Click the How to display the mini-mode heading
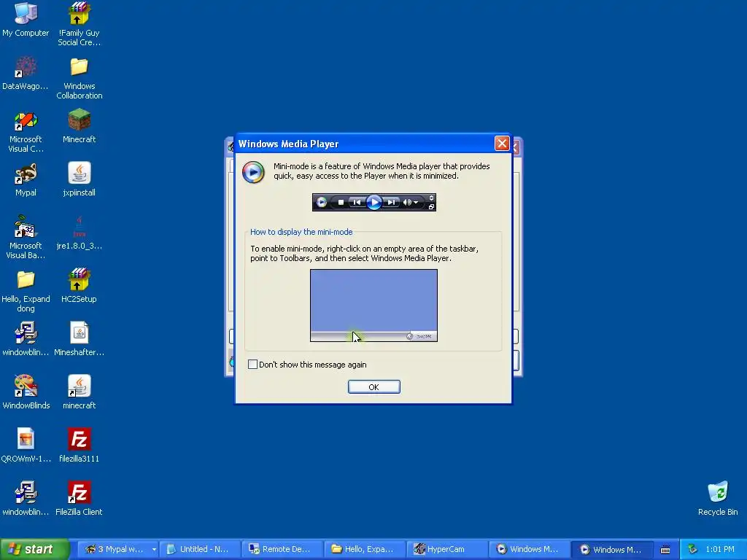747x560 pixels. (301, 232)
